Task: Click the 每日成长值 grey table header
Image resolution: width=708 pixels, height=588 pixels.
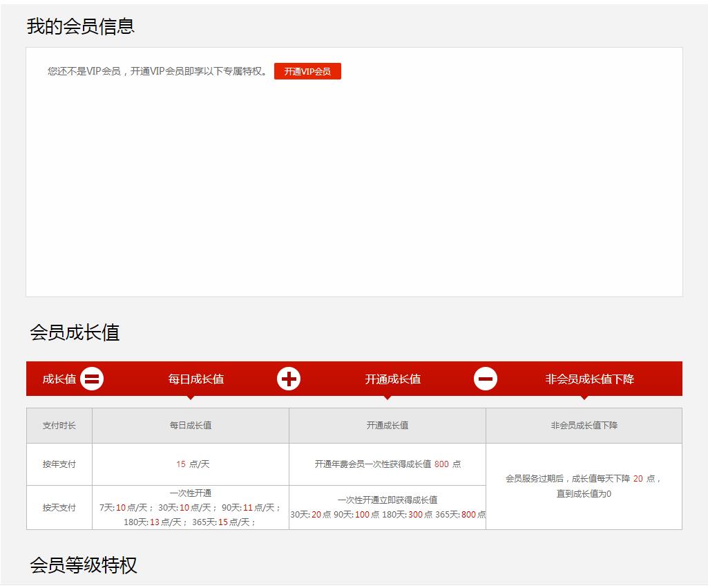Action: 191,426
